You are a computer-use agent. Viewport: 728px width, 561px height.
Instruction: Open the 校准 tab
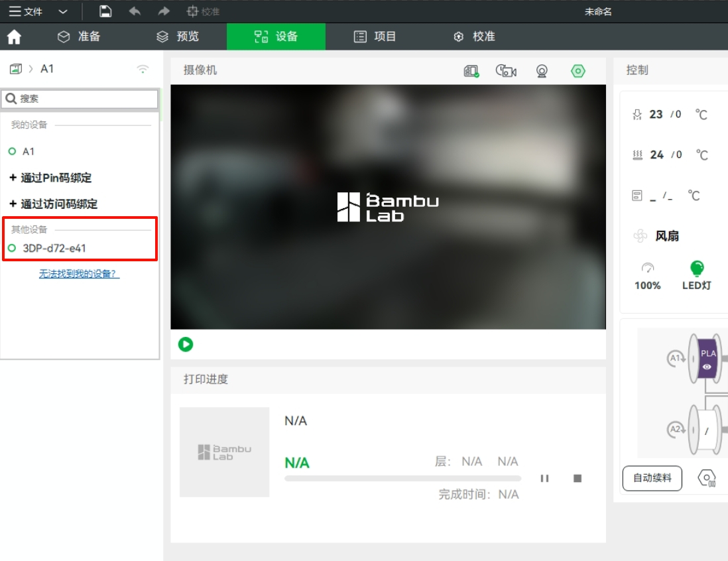[x=474, y=36]
